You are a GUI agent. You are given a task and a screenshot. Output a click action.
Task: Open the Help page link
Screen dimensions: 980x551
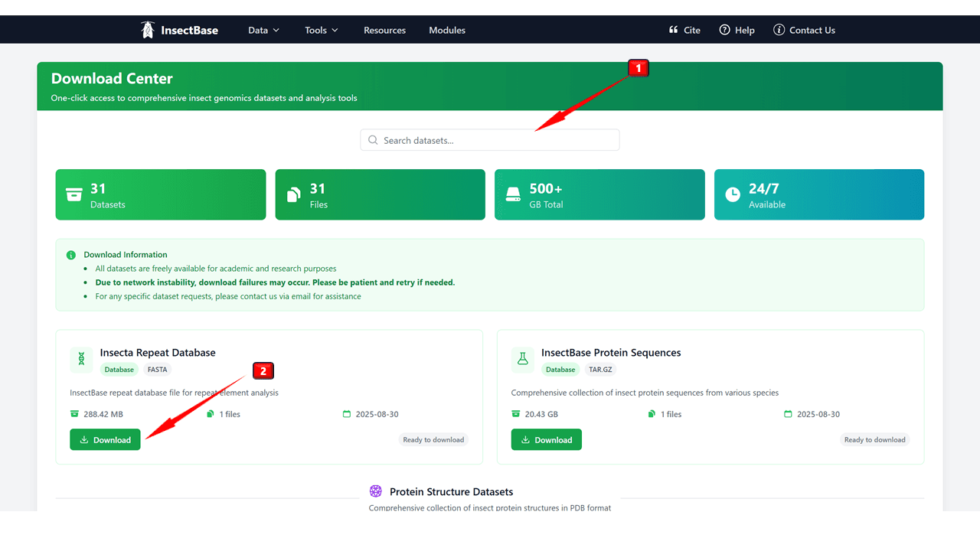737,31
